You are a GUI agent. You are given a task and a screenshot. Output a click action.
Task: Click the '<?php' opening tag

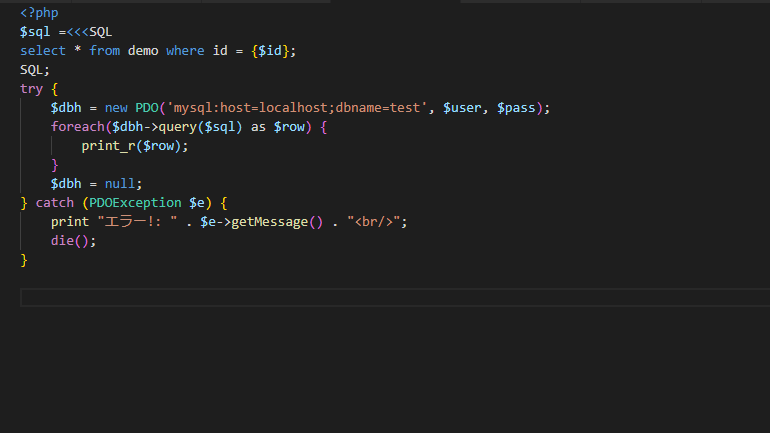pyautogui.click(x=39, y=13)
